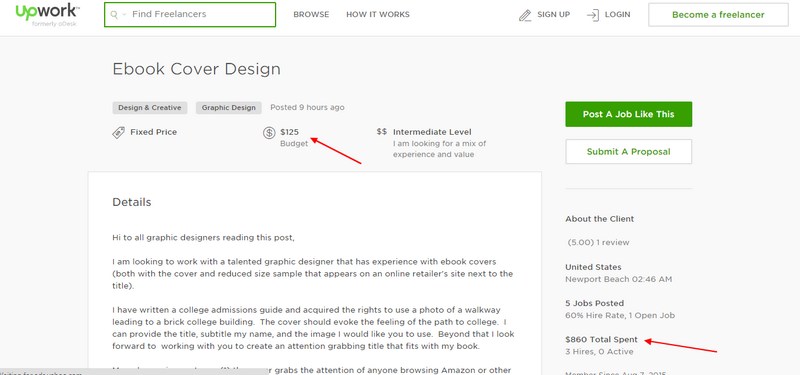Click the $125 budget value

290,132
